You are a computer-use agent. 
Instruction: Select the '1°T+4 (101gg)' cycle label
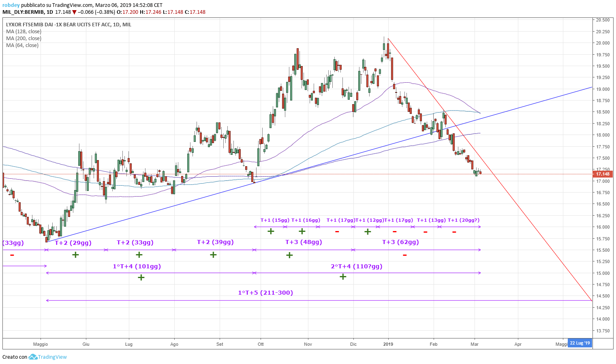[137, 266]
